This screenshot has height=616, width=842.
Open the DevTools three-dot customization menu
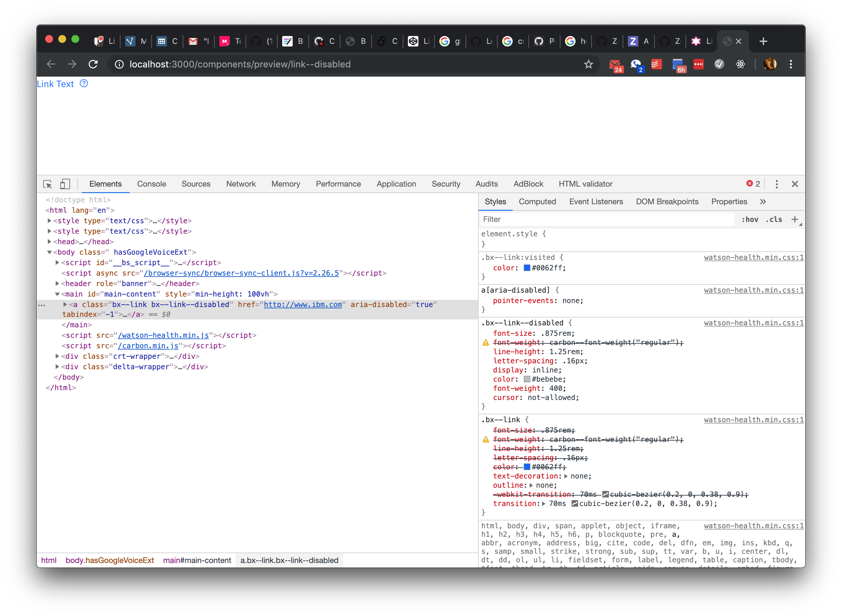coord(777,184)
